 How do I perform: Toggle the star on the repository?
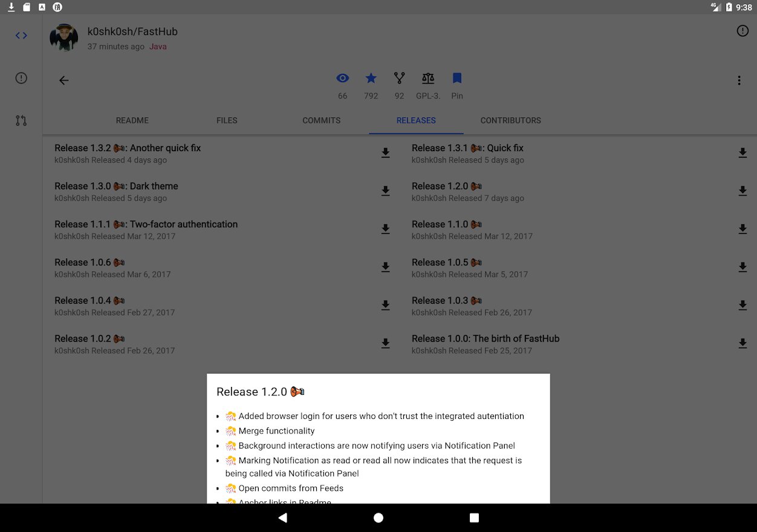point(371,78)
